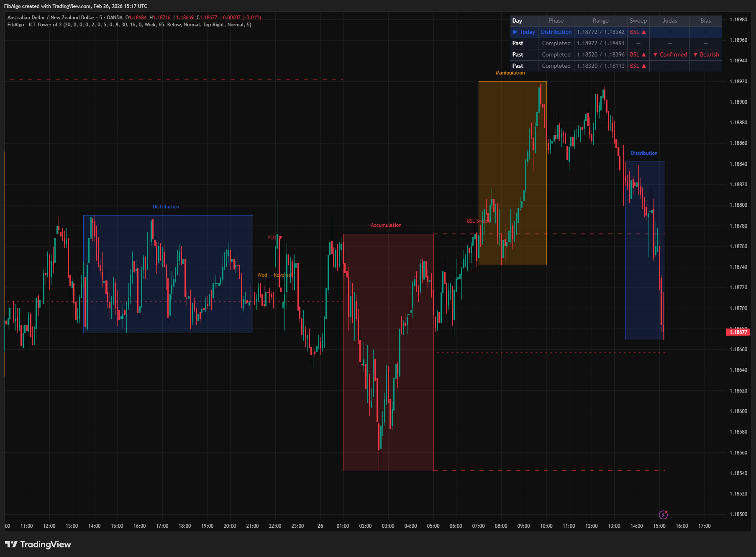
Task: Click the TradingView logo in the footer
Action: (38, 544)
